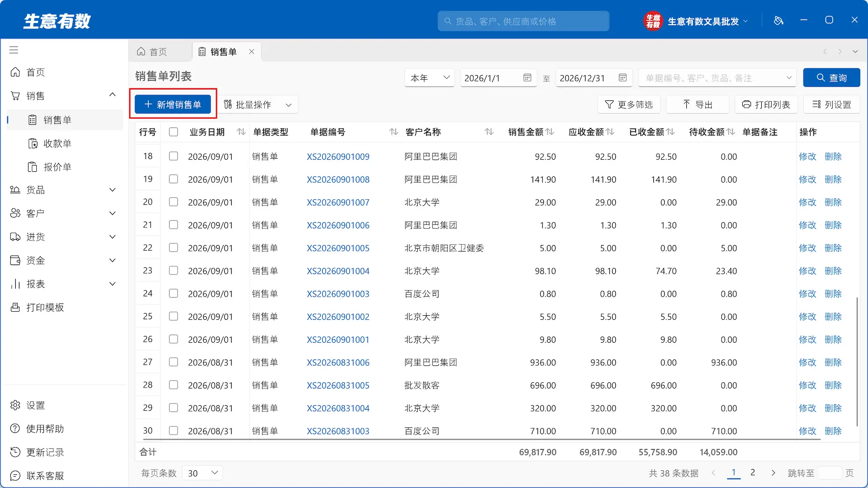Check the row 20 checkbox XS20260901007
The image size is (868, 488).
point(173,202)
